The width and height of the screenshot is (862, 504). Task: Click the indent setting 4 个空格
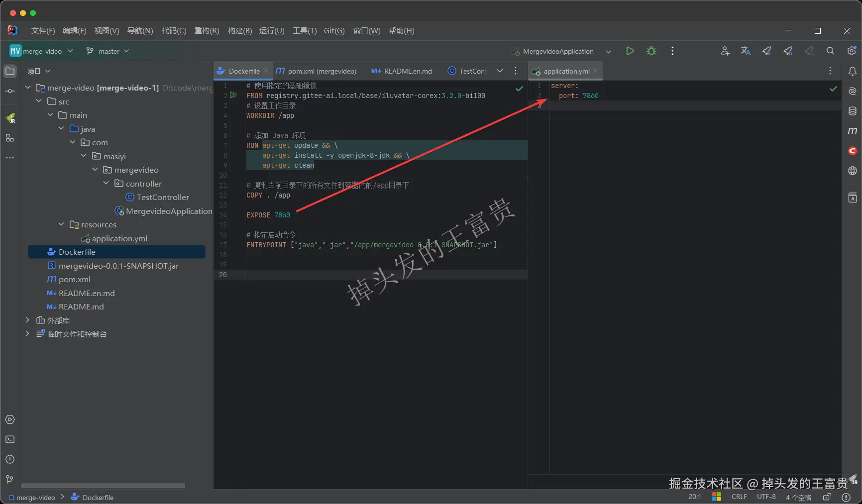point(798,497)
